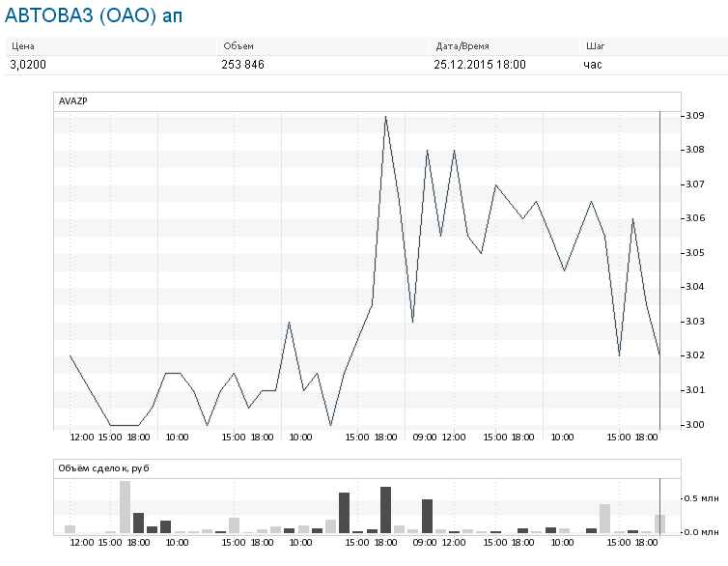Click the 12:00 label beside 09:00 on price axis
Viewport: 728px width, 566px height.
click(454, 438)
